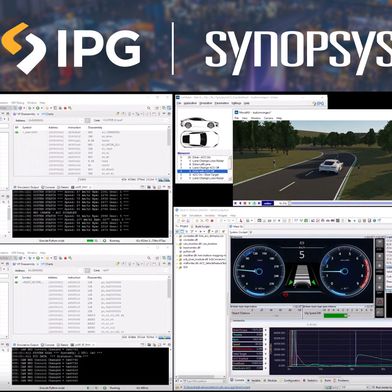392x392 pixels.
Task: Open the File menu in the IPGMovie window
Action: coord(237,118)
